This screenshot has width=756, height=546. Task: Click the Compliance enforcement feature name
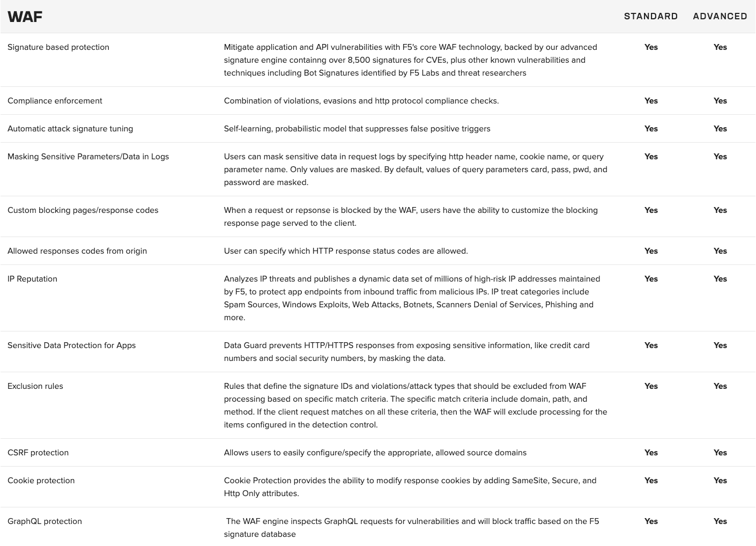55,101
